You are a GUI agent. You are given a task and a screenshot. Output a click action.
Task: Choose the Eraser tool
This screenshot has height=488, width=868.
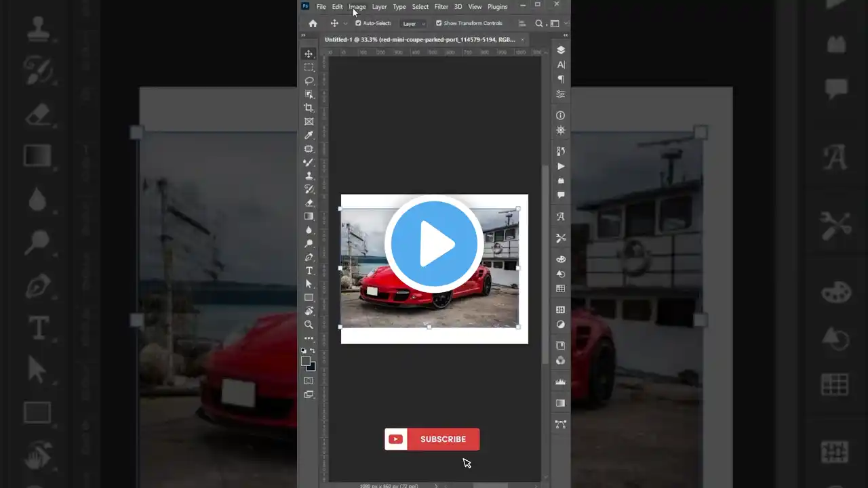(x=309, y=203)
